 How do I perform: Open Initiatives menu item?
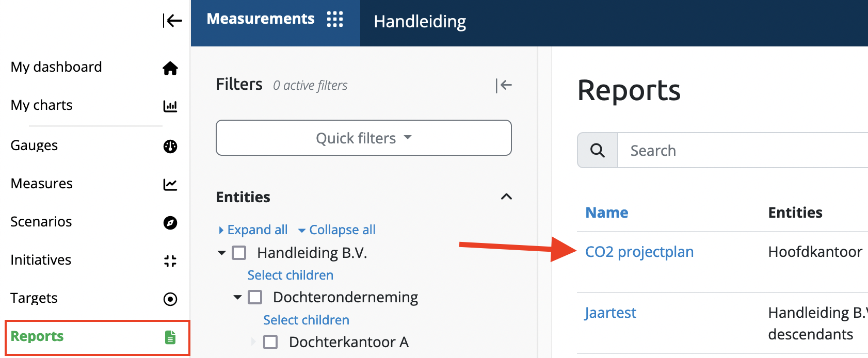click(x=41, y=260)
